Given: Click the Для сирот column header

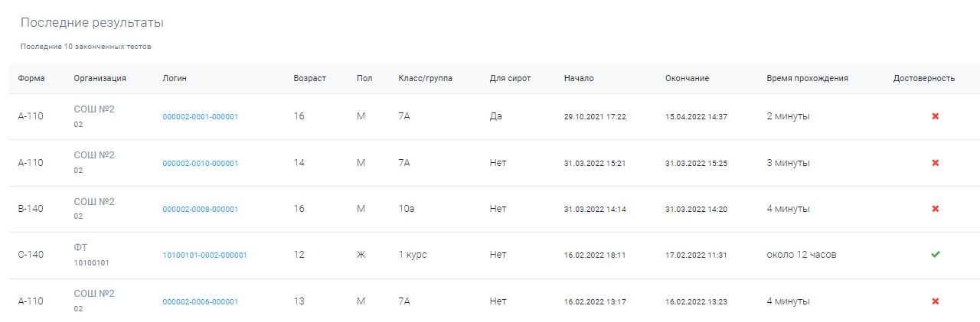Looking at the screenshot, I should pyautogui.click(x=510, y=78).
